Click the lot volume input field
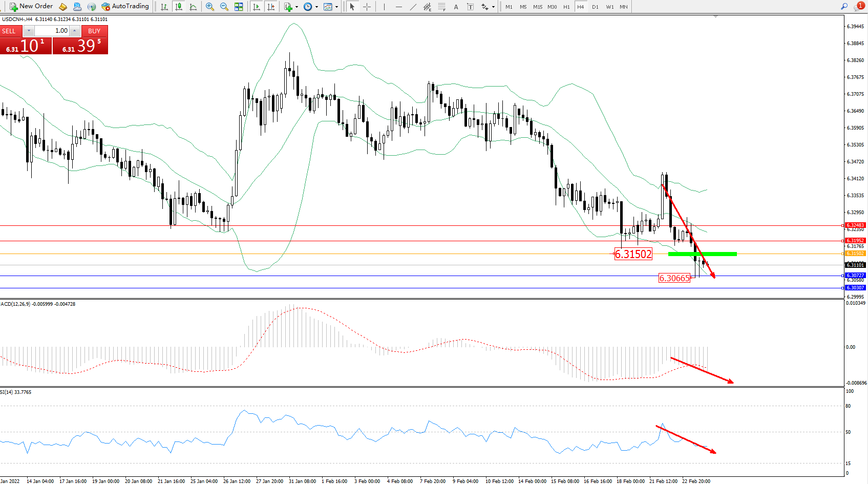This screenshot has height=484, width=868. [52, 31]
